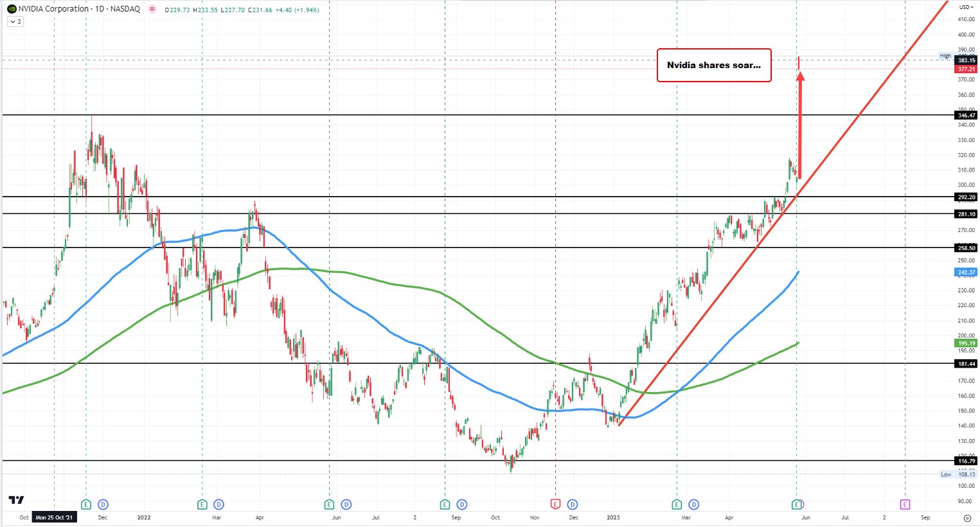
Task: Open the USD currency dropdown
Action: (x=966, y=7)
